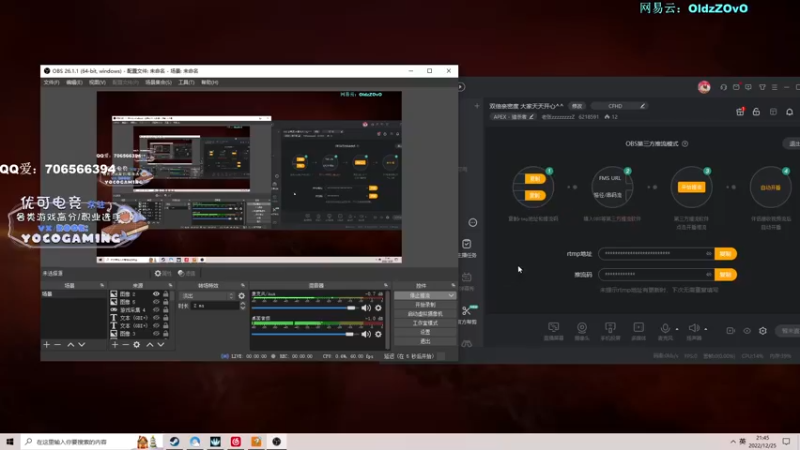Screen dimensions: 800x450
Task: Open source filters button above panels
Action: pyautogui.click(x=187, y=273)
